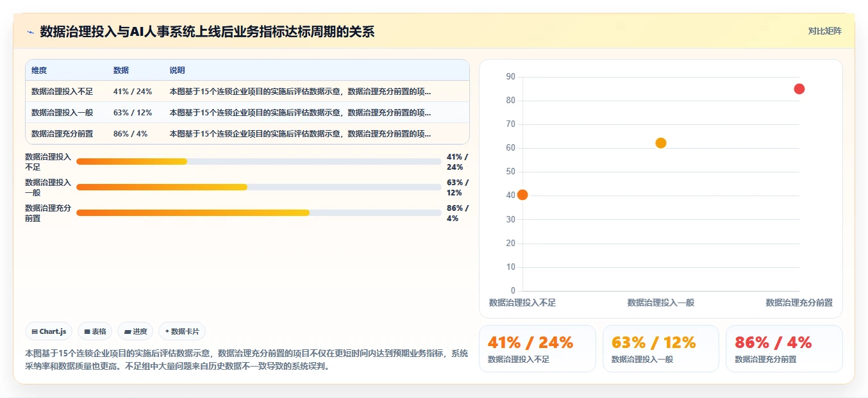The width and height of the screenshot is (868, 398).
Task: Click the 说明 column header
Action: coord(177,70)
